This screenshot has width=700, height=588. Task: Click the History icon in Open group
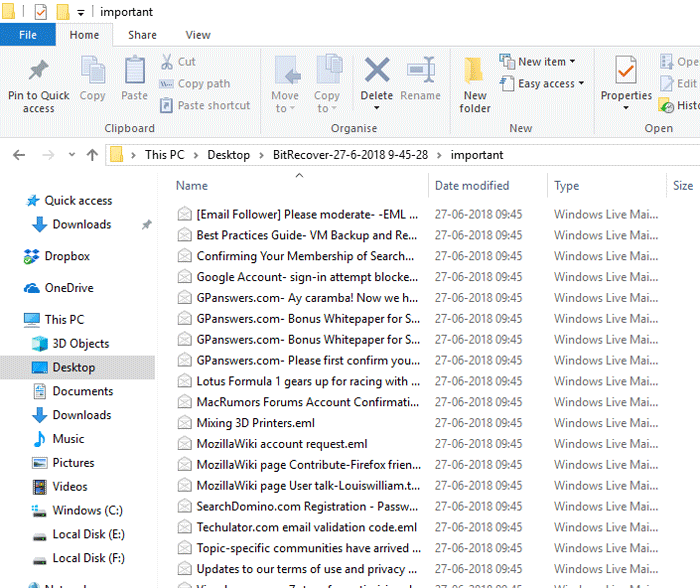666,105
